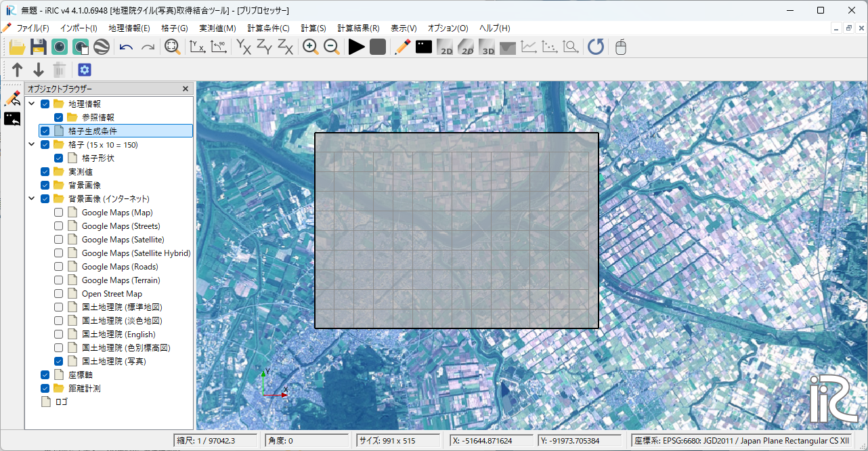Open the 3D post-processing window icon
The image size is (868, 451).
coord(487,47)
